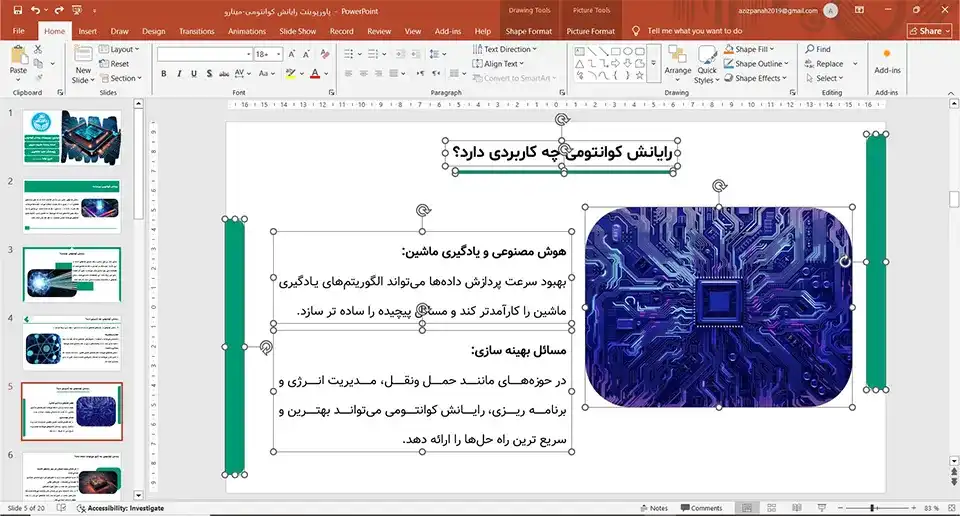
Task: Click Fit slide to window icon
Action: click(951, 508)
